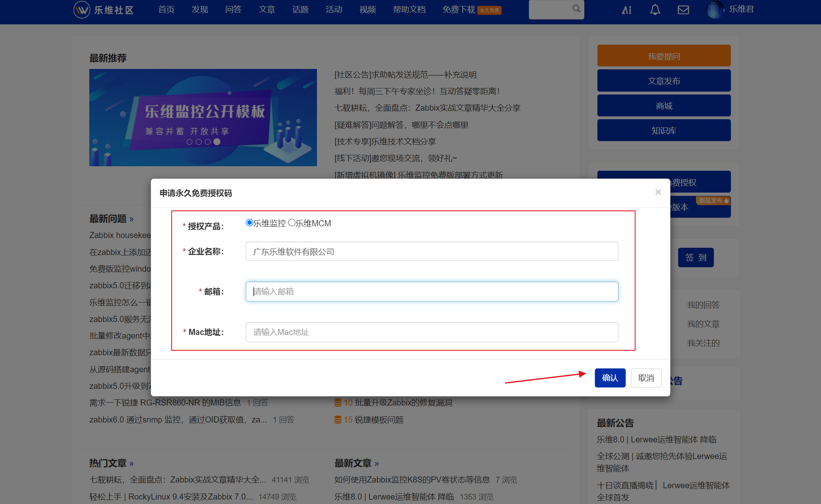
Task: Click the 企业名称 input field
Action: 432,251
